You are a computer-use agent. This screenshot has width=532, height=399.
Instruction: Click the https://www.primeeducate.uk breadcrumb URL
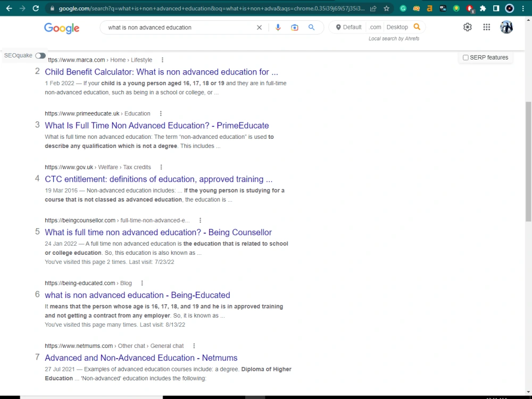(x=82, y=114)
